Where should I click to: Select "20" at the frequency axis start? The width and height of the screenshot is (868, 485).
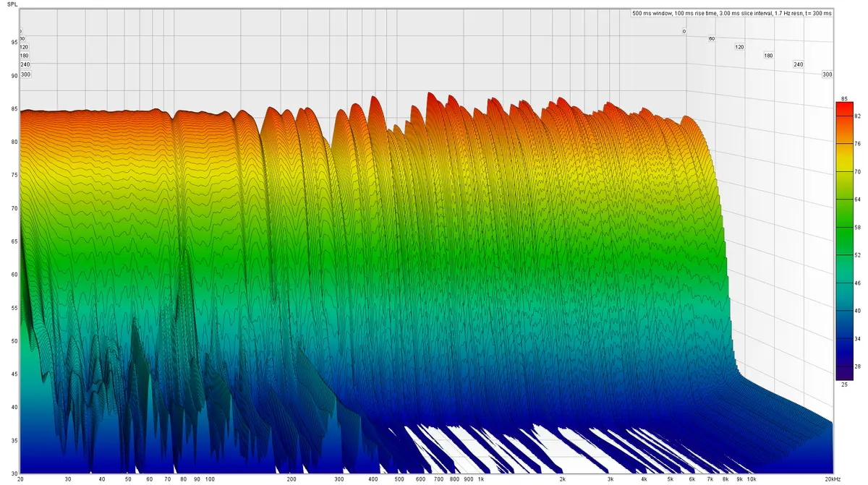click(x=20, y=479)
